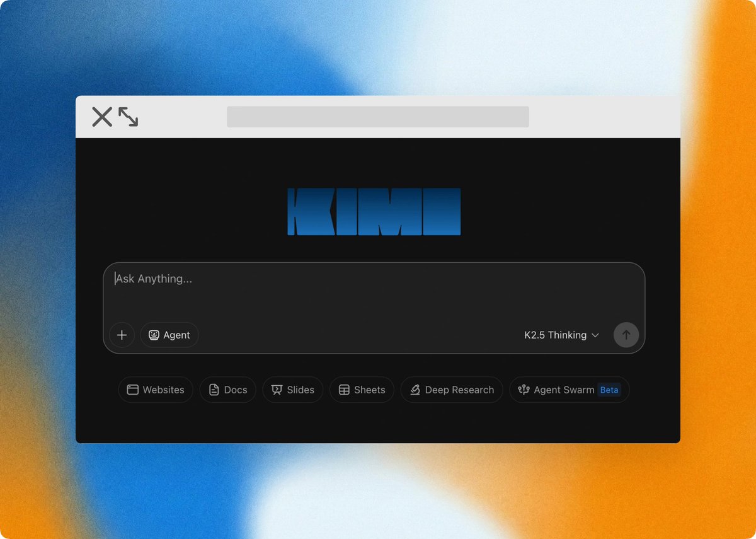Click the KIMI logo
756x539 pixels.
pos(374,212)
